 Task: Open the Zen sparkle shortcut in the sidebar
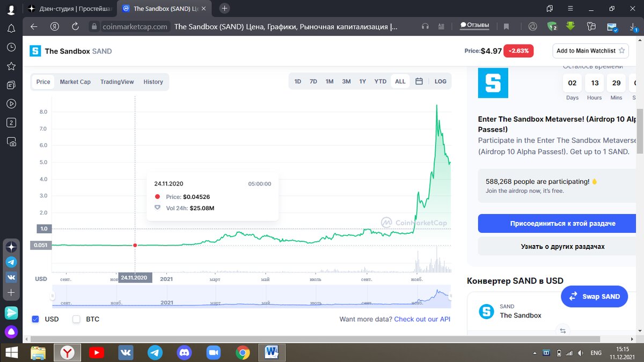[11, 247]
